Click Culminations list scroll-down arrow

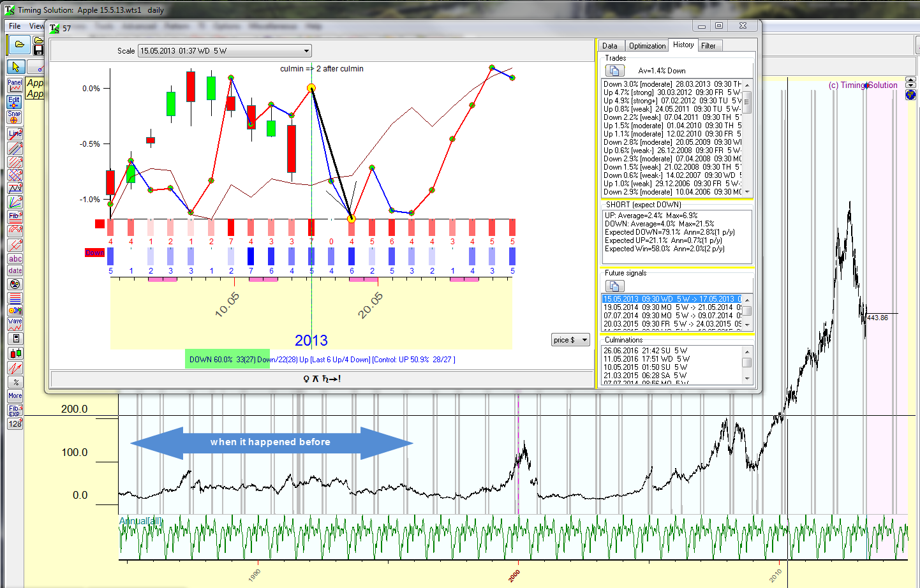point(746,379)
